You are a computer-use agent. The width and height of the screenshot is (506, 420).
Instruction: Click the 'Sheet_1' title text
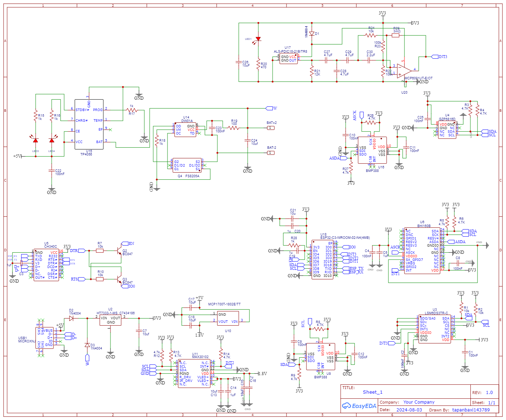click(x=373, y=392)
